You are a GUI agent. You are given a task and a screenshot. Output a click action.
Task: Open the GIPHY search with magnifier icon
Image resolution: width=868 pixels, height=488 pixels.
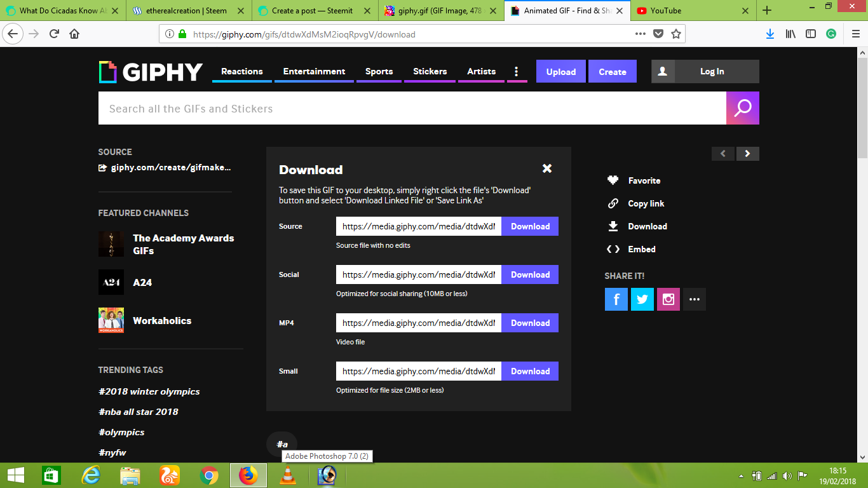point(742,108)
